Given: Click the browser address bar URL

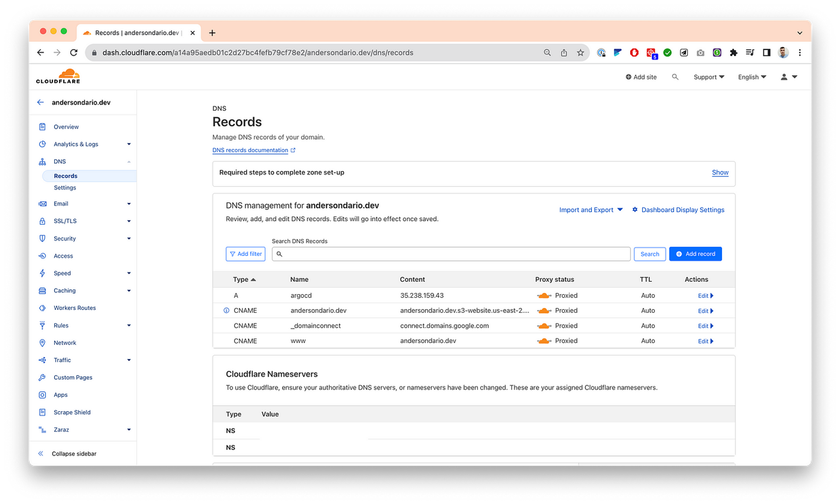Looking at the screenshot, I should (x=257, y=52).
